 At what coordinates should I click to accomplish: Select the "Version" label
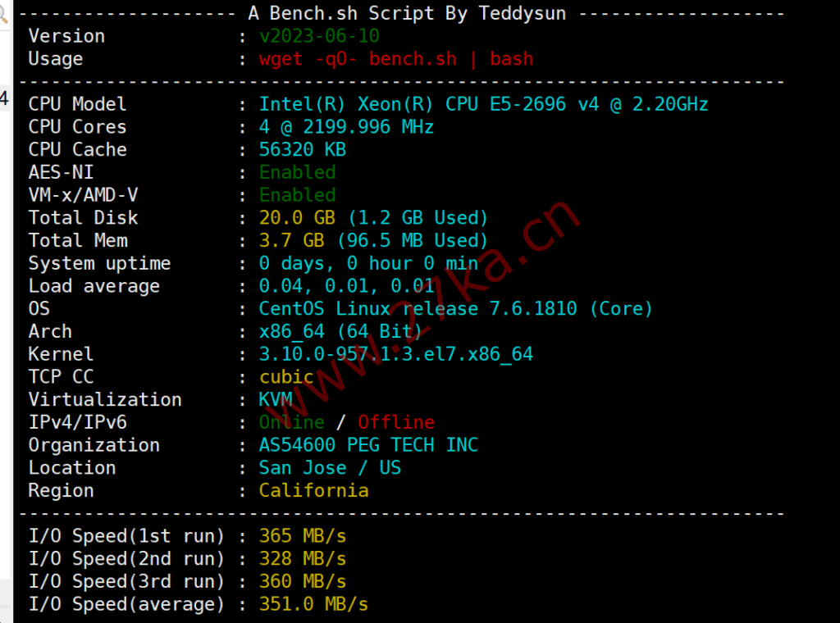66,36
